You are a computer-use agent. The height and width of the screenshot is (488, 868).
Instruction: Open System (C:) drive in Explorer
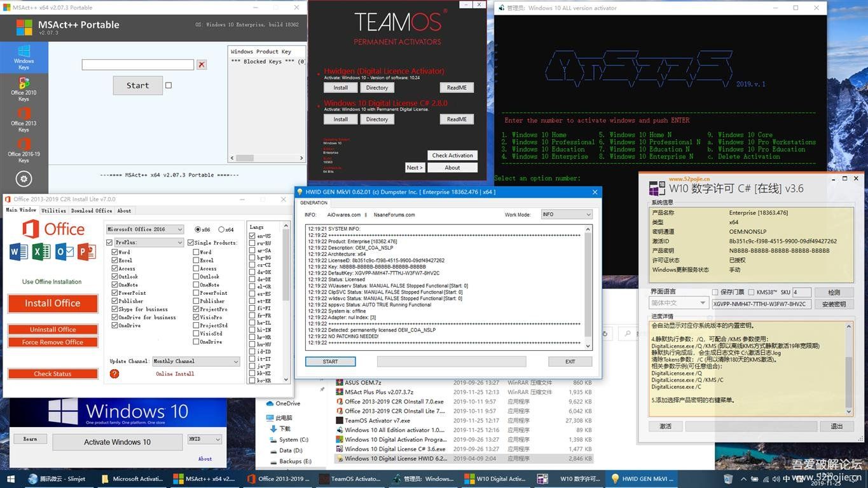(x=293, y=439)
